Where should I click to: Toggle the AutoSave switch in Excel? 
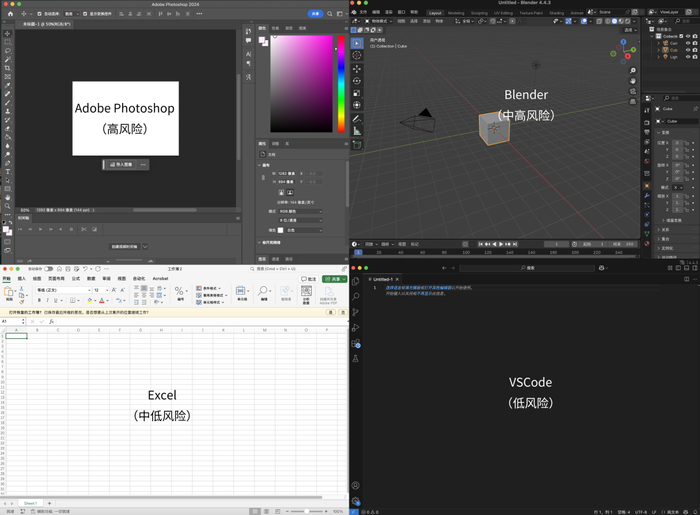tap(48, 268)
